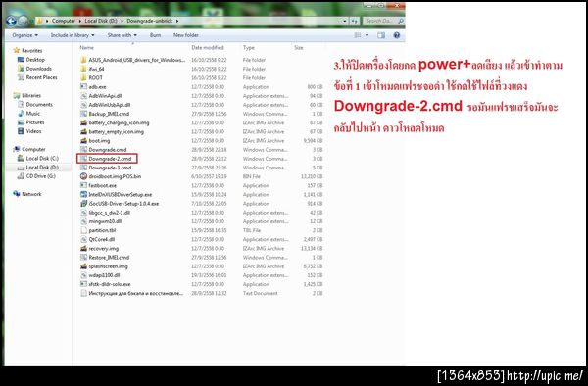Open Recent Places in Favorites
The width and height of the screenshot is (588, 386).
pyautogui.click(x=41, y=77)
